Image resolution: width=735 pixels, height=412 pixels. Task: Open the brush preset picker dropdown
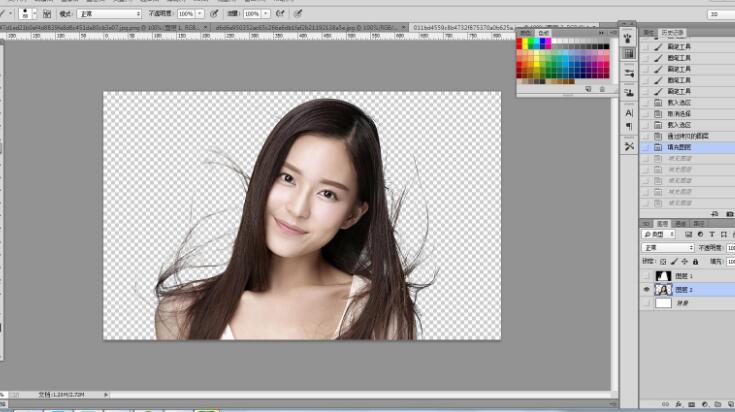pos(34,14)
